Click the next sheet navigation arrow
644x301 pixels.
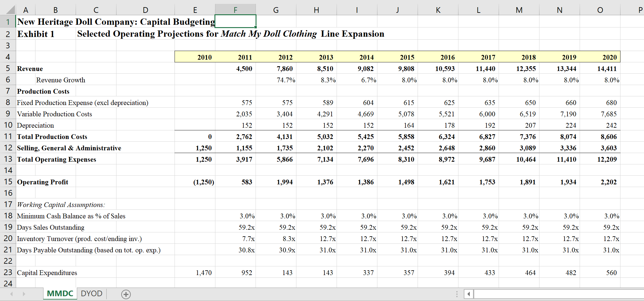tap(24, 294)
